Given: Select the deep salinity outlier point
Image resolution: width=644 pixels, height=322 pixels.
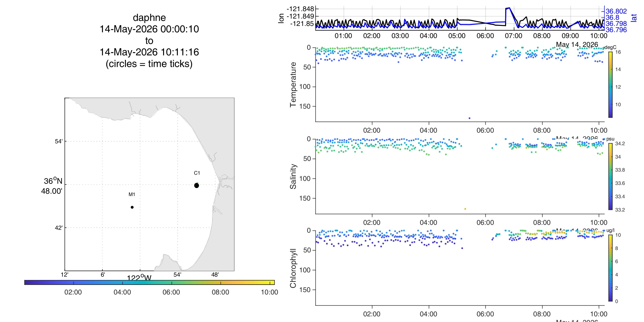Looking at the screenshot, I should tap(465, 209).
